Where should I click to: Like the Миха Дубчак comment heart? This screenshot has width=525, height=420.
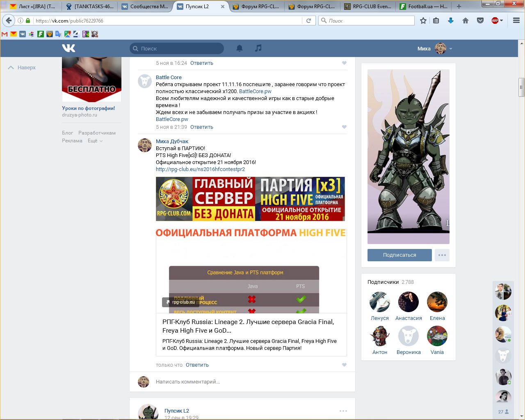(344, 365)
